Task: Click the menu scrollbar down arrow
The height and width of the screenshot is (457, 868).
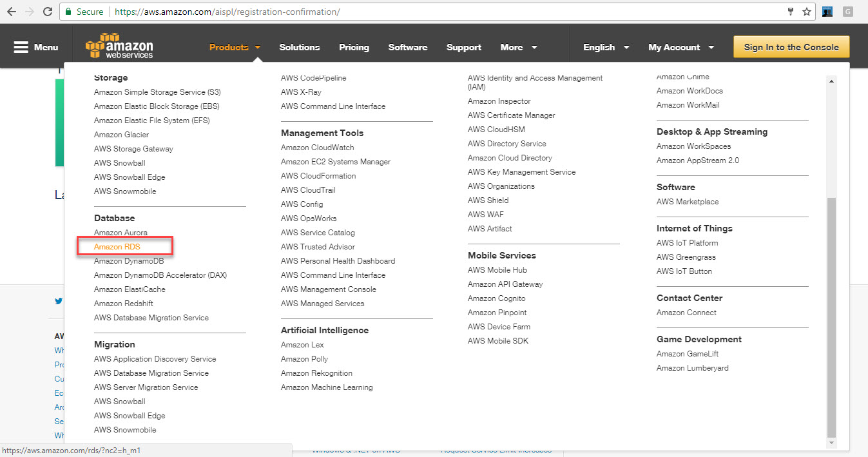Action: 831,443
